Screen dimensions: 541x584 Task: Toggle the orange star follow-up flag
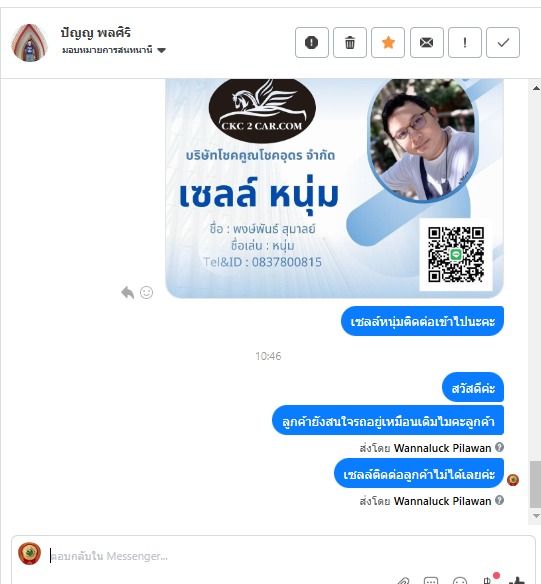(388, 42)
